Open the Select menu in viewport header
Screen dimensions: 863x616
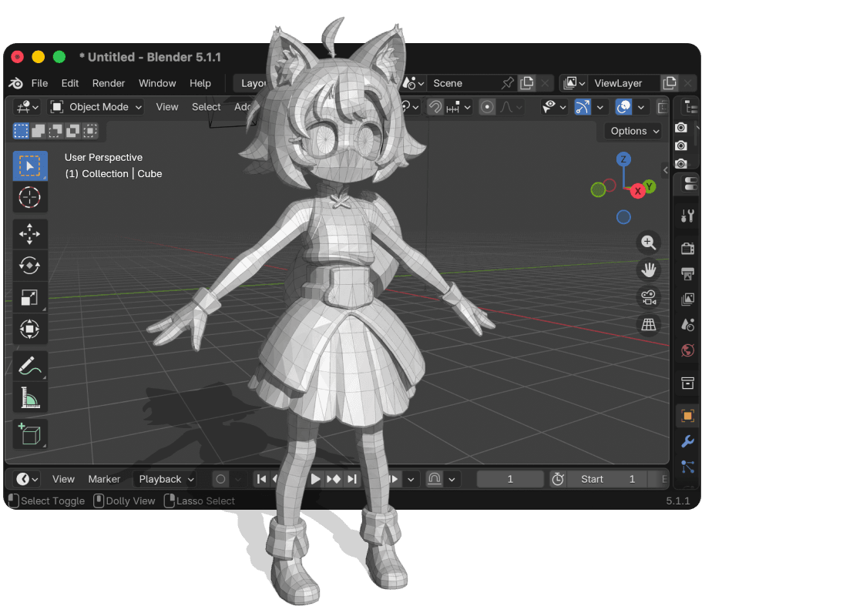(x=207, y=107)
